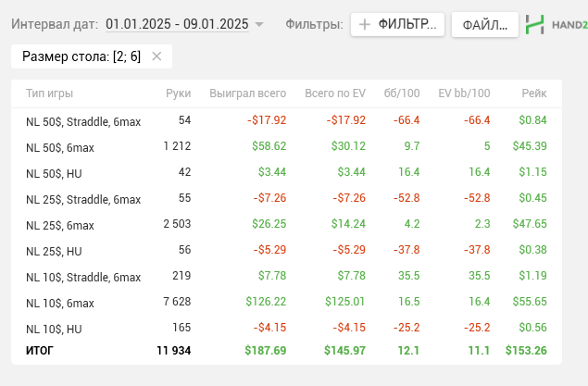The height and width of the screenshot is (386, 588).
Task: Remove the table size filter chip
Action: tap(156, 56)
